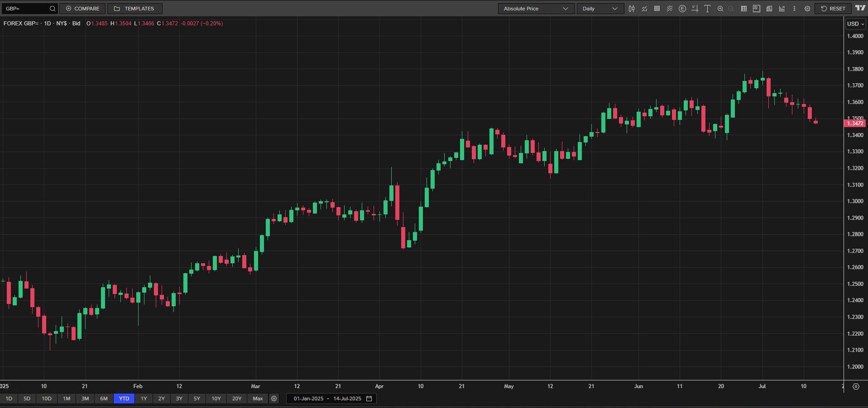868x408 pixels.
Task: Click the Jun label on time axis
Action: click(638, 386)
